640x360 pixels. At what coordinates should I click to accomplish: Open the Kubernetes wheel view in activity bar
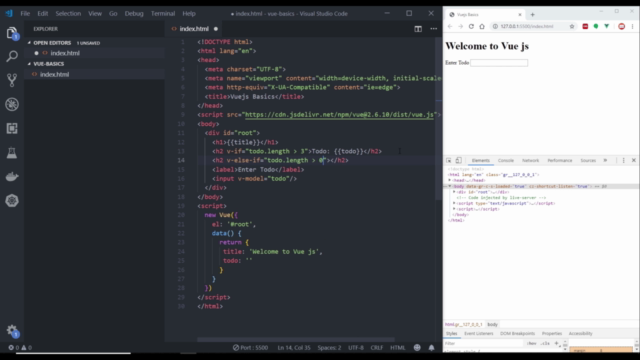point(12,200)
